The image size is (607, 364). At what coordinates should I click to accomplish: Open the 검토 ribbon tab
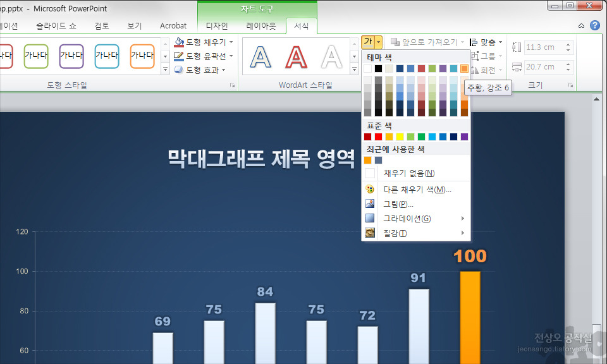[x=101, y=26]
